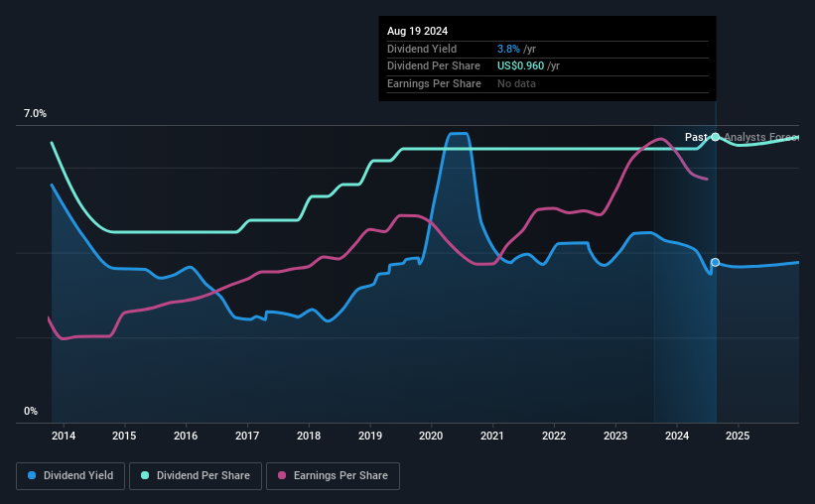
Task: Click the blue data point marker on the Dividend Yield line
Action: click(715, 263)
